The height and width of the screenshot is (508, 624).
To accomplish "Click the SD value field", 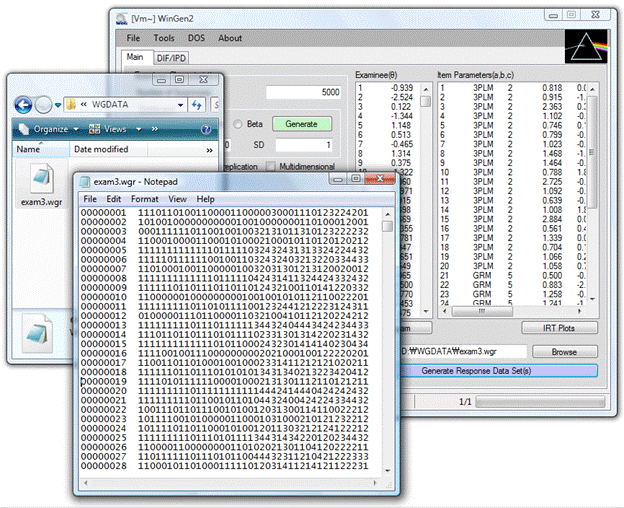I will (304, 145).
